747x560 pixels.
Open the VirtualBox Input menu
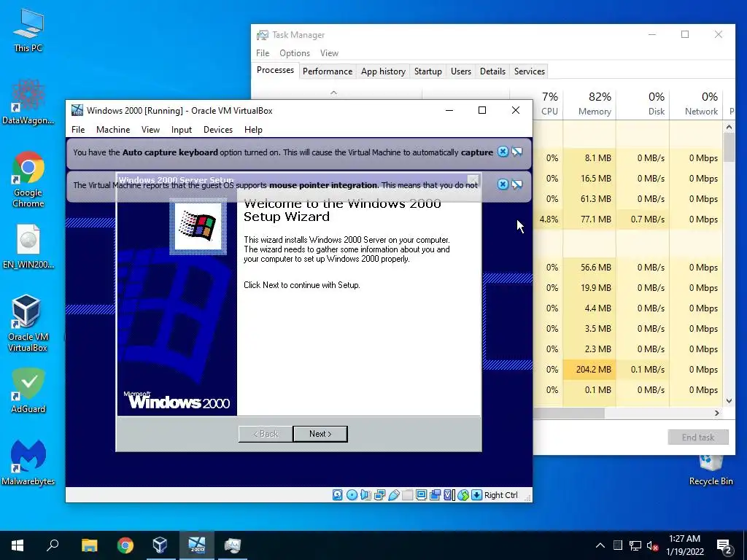[182, 130]
